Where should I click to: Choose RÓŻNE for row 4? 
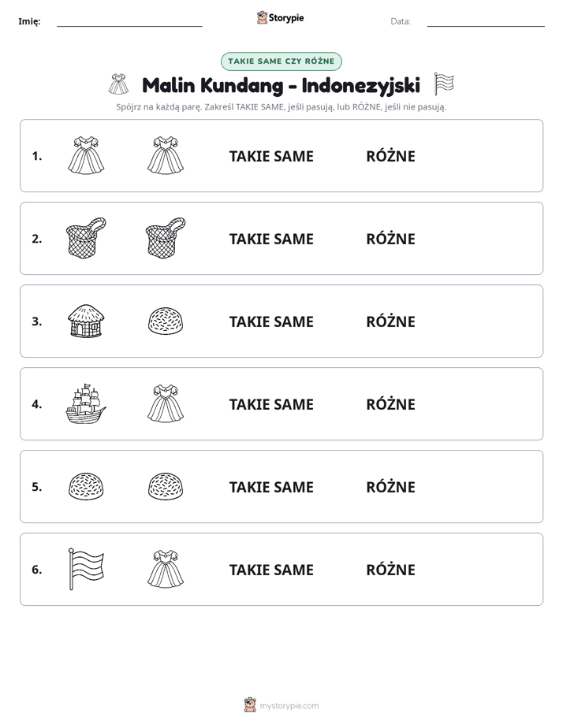click(390, 404)
